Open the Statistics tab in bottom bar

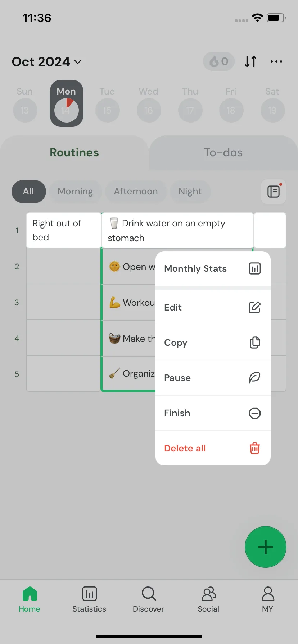(89, 599)
